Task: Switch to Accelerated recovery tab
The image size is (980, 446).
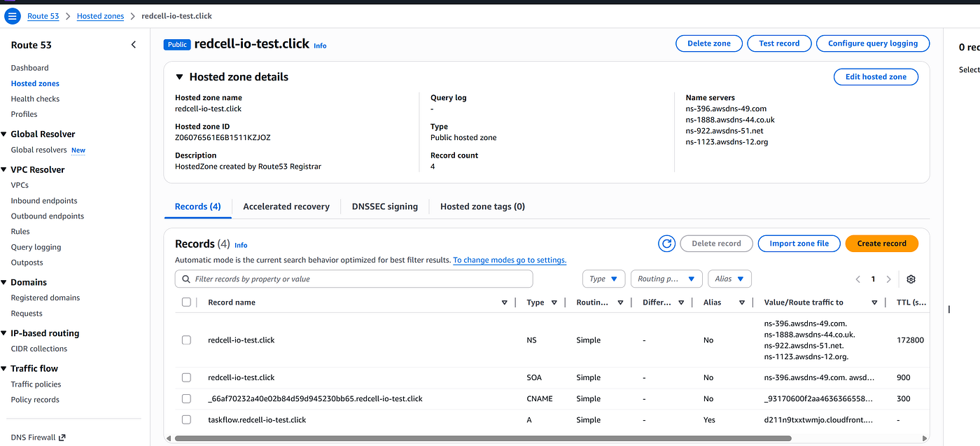Action: (286, 207)
